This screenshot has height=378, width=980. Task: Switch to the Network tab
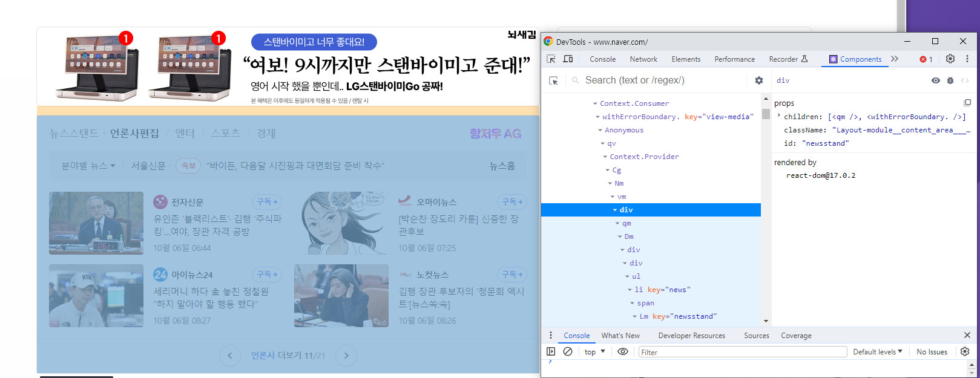point(643,59)
